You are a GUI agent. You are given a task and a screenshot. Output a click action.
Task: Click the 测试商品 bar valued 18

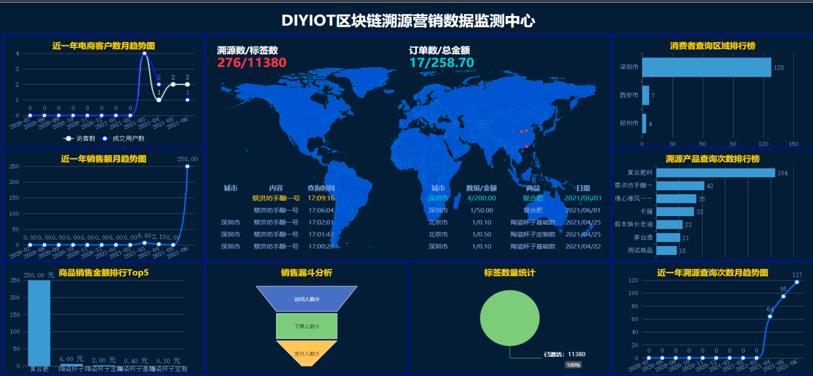tap(667, 250)
